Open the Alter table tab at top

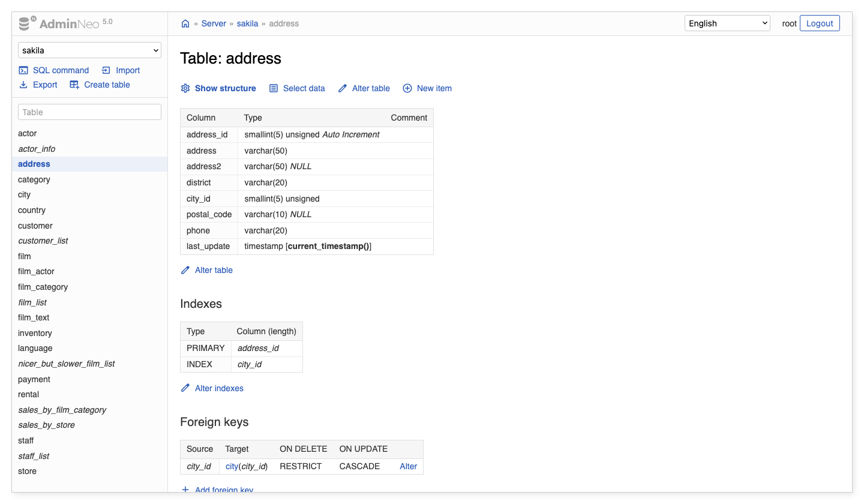point(370,88)
